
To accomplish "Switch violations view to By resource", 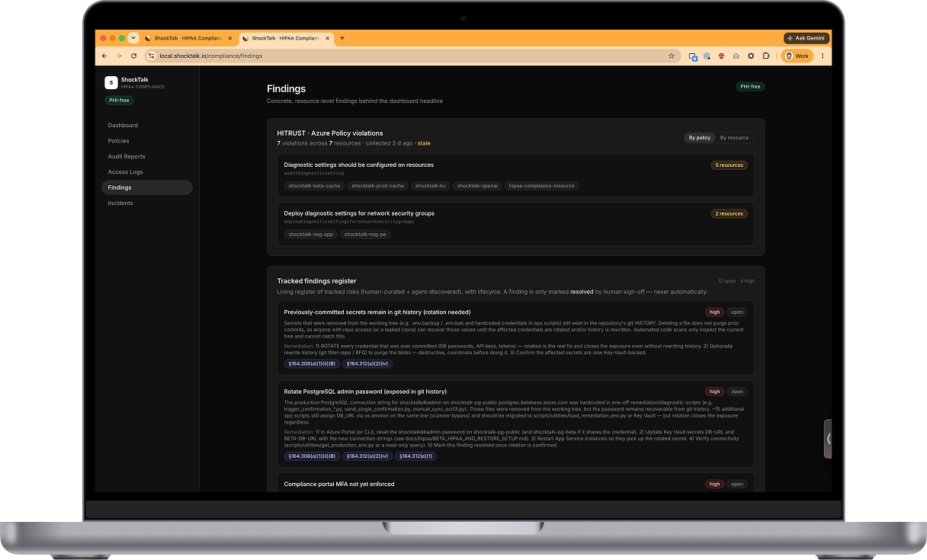I will pyautogui.click(x=735, y=138).
